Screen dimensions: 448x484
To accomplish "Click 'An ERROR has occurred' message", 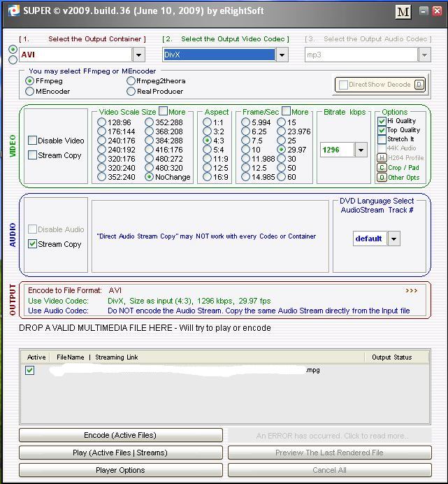I will click(x=329, y=436).
